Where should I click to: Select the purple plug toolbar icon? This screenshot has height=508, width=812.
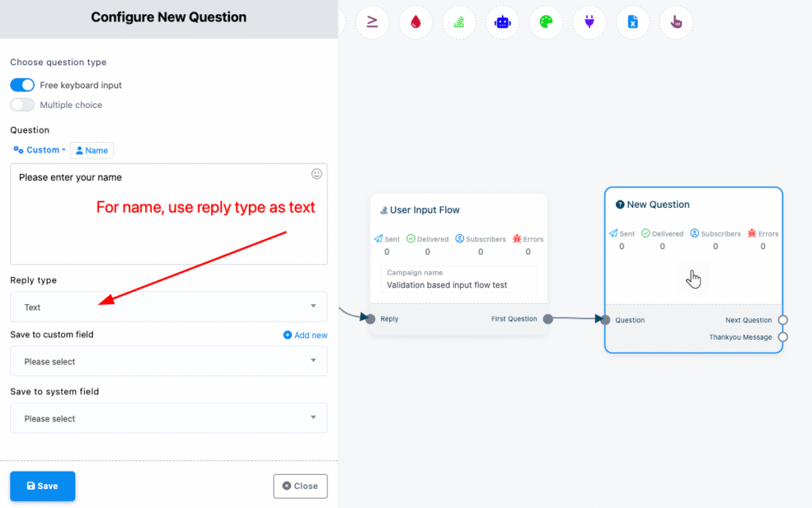pos(589,22)
